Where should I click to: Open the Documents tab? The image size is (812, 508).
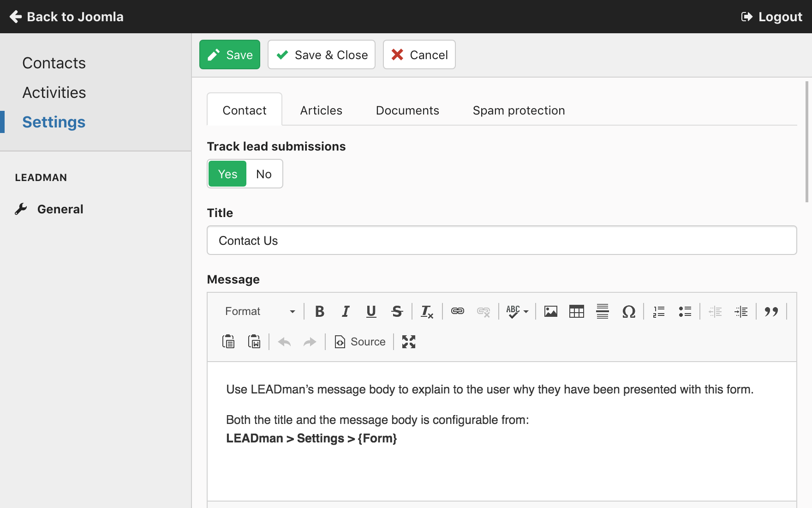tap(407, 110)
